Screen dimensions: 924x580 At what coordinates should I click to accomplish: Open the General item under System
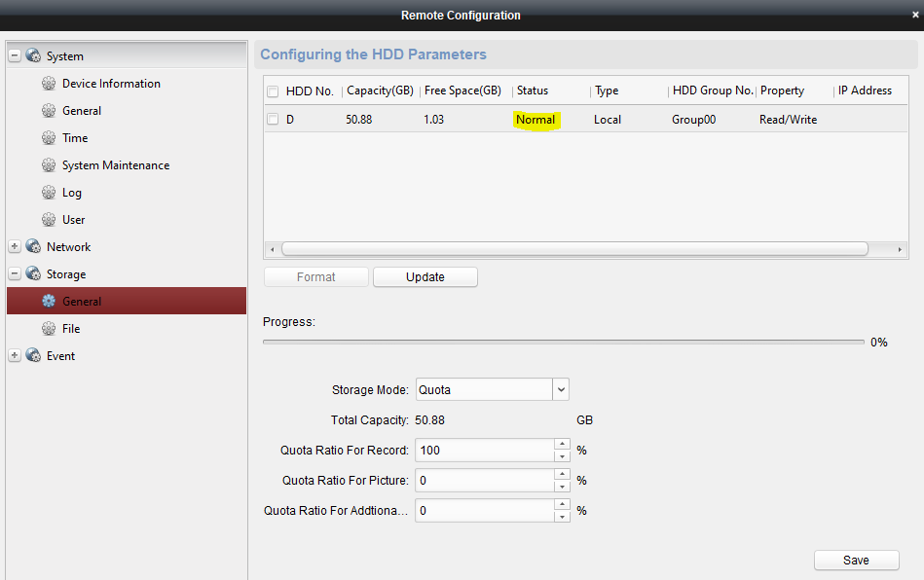(82, 111)
